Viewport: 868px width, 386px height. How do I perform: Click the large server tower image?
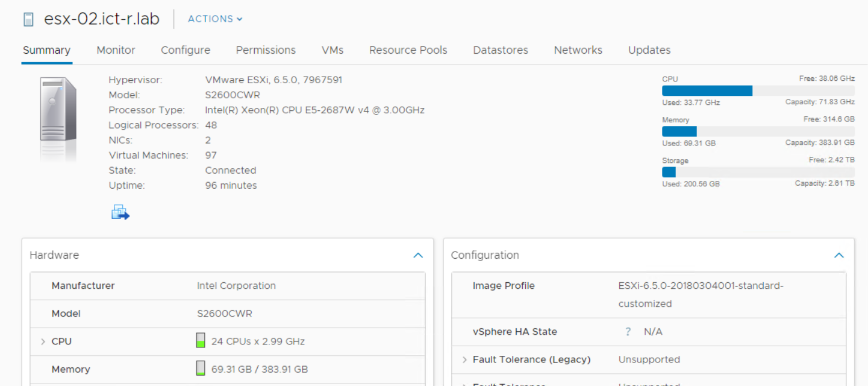(58, 118)
